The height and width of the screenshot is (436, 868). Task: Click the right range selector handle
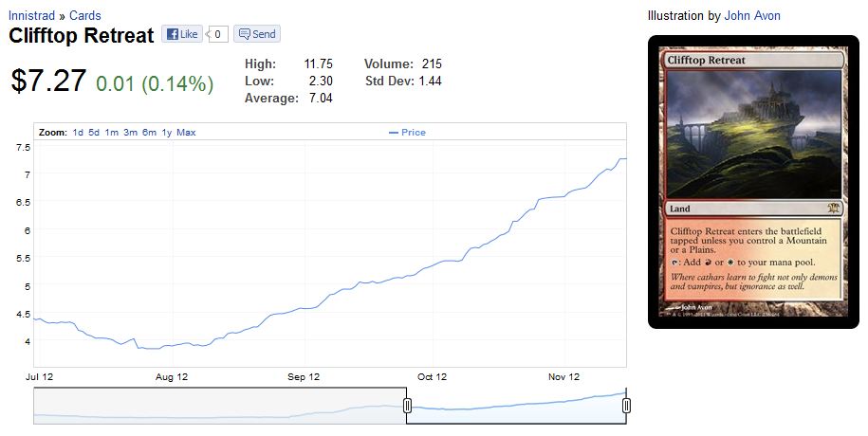point(626,406)
